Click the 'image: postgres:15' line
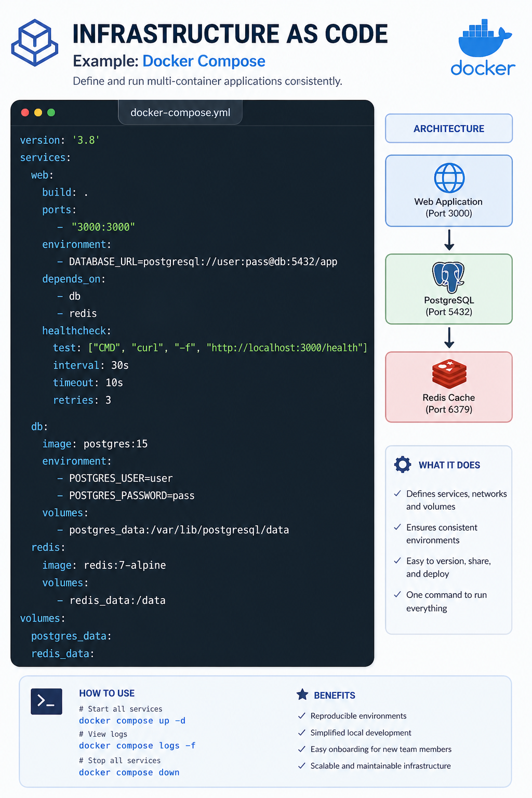 (95, 444)
